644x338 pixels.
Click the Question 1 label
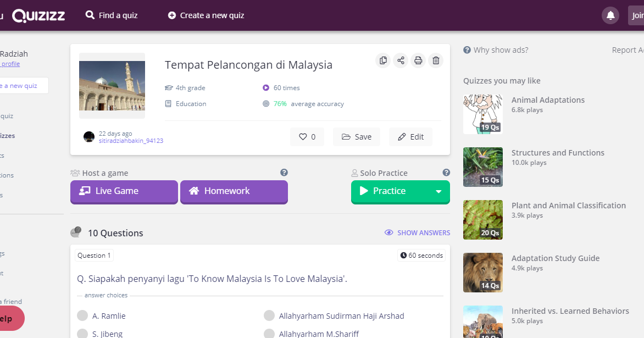(94, 256)
